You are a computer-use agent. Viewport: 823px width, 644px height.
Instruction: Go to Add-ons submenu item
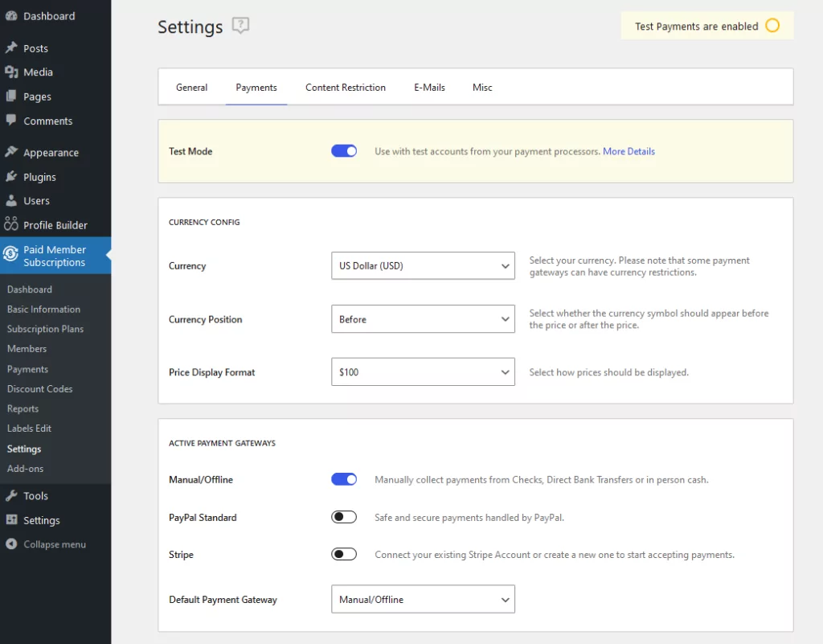click(25, 469)
